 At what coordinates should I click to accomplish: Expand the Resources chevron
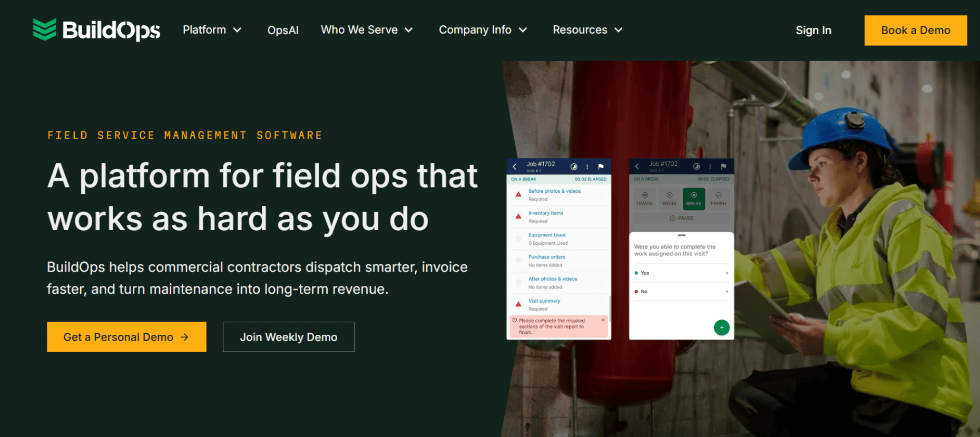click(x=619, y=30)
